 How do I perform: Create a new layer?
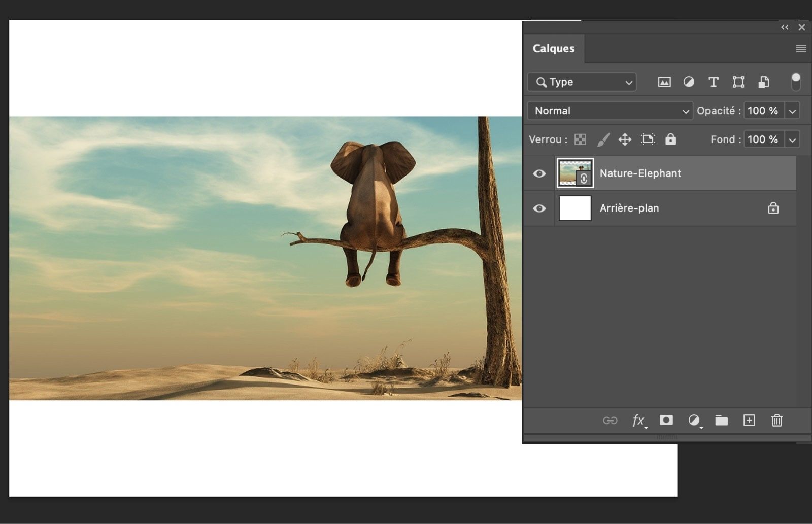click(x=749, y=420)
